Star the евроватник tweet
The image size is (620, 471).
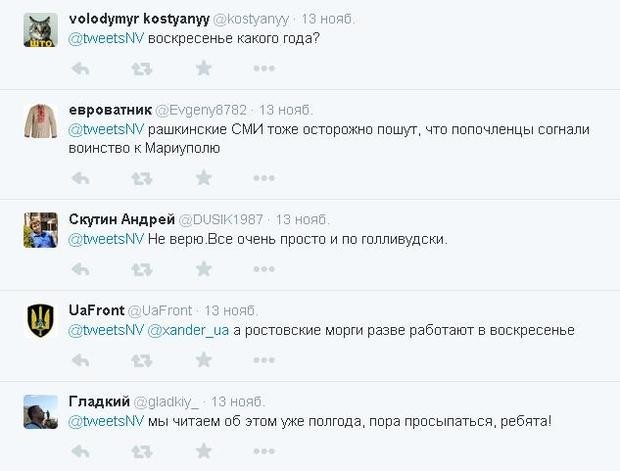(x=204, y=178)
